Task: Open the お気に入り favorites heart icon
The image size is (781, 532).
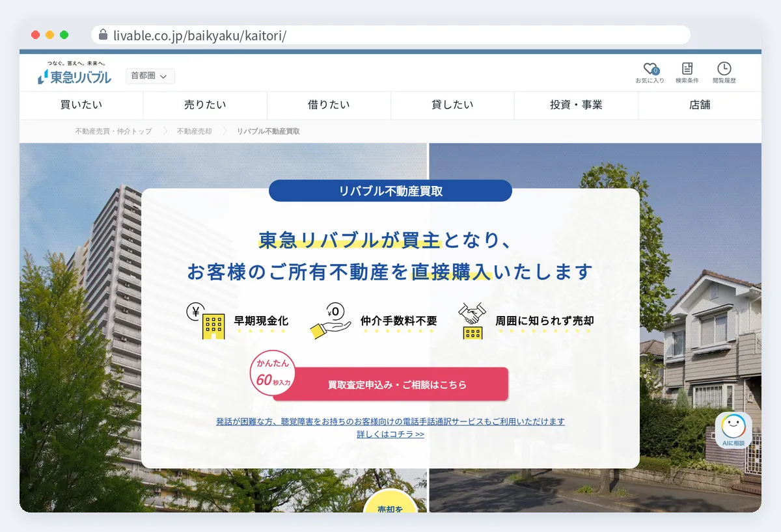Action: pyautogui.click(x=650, y=72)
